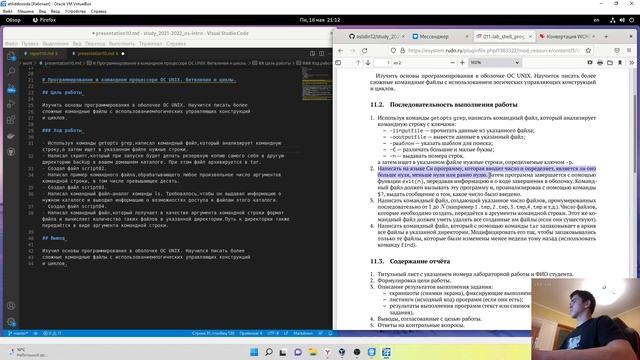Reload the Firefox page
This screenshot has height=360, width=640.
pos(364,51)
